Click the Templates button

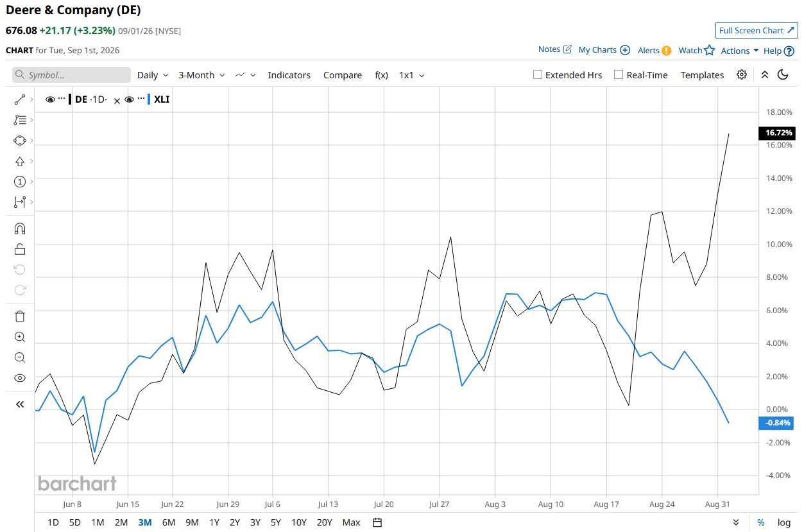click(x=702, y=75)
